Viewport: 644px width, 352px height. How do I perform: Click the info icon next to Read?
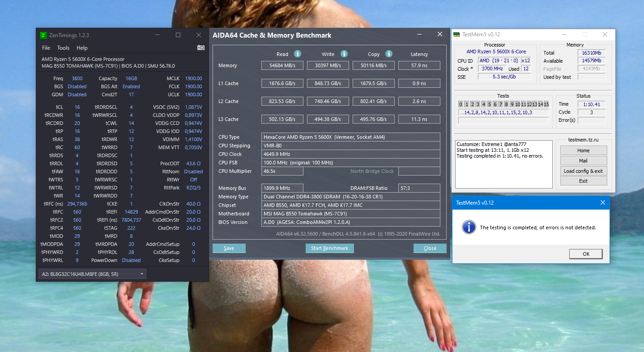point(298,54)
